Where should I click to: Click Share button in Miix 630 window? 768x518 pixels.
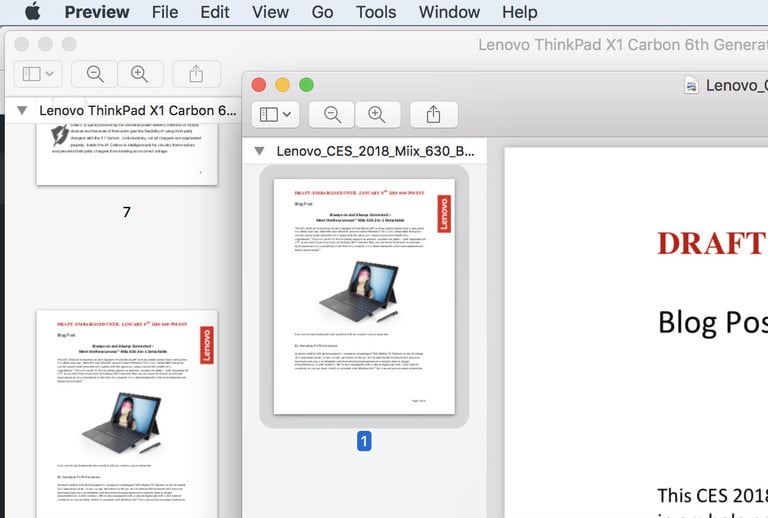coord(433,115)
